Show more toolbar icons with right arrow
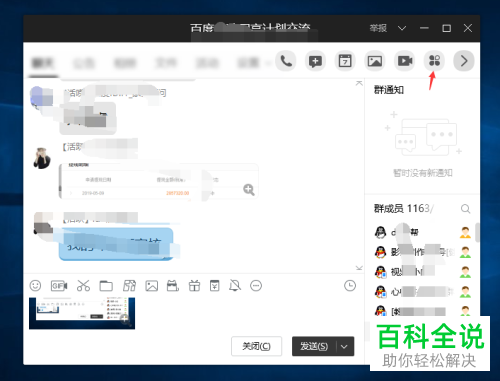 464,61
